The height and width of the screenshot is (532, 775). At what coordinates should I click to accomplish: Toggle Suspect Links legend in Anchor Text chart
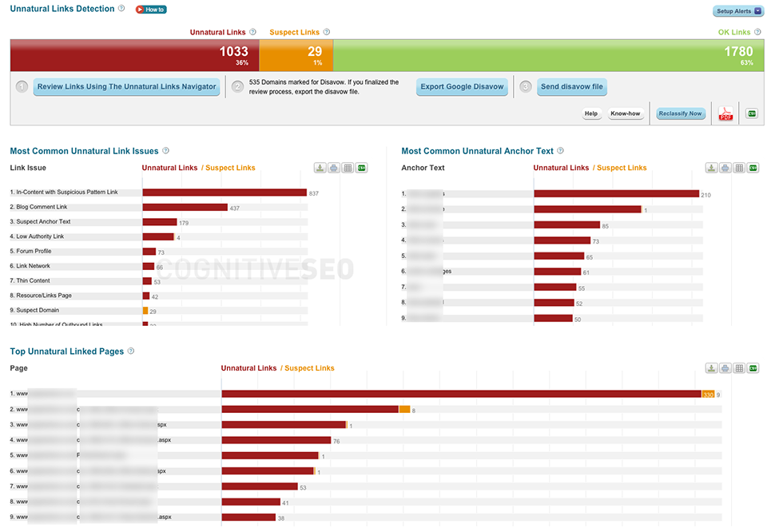(622, 168)
